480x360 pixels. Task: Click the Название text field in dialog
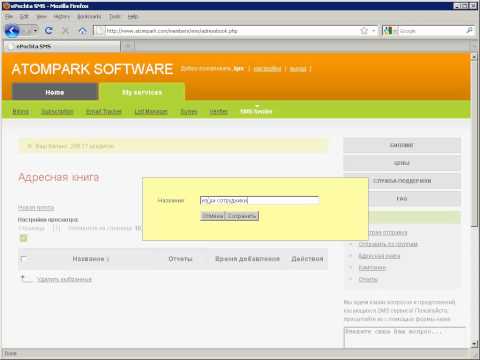pos(260,200)
